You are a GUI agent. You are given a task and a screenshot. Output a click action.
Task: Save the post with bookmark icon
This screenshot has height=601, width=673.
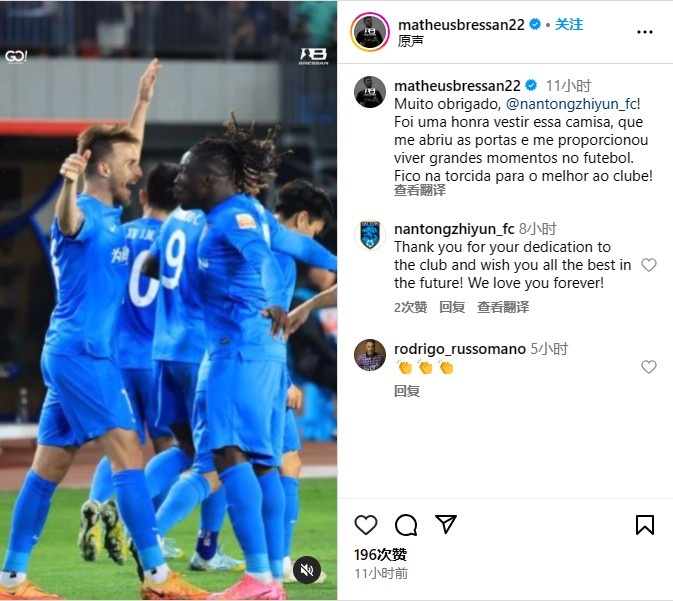(645, 525)
